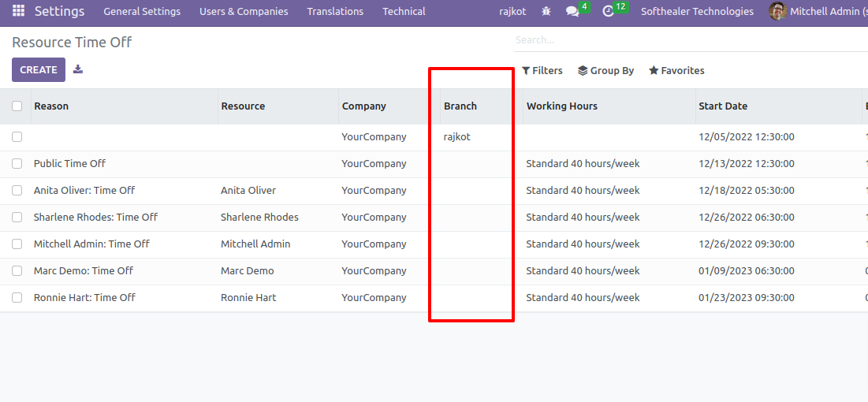This screenshot has height=402, width=868.
Task: Check the Public Time Off row checkbox
Action: click(17, 163)
